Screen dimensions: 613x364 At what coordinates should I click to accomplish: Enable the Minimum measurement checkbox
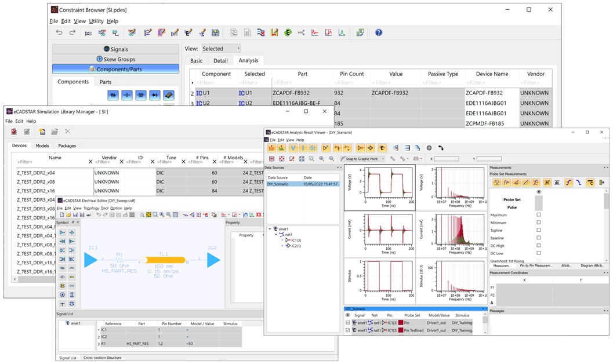[539, 223]
